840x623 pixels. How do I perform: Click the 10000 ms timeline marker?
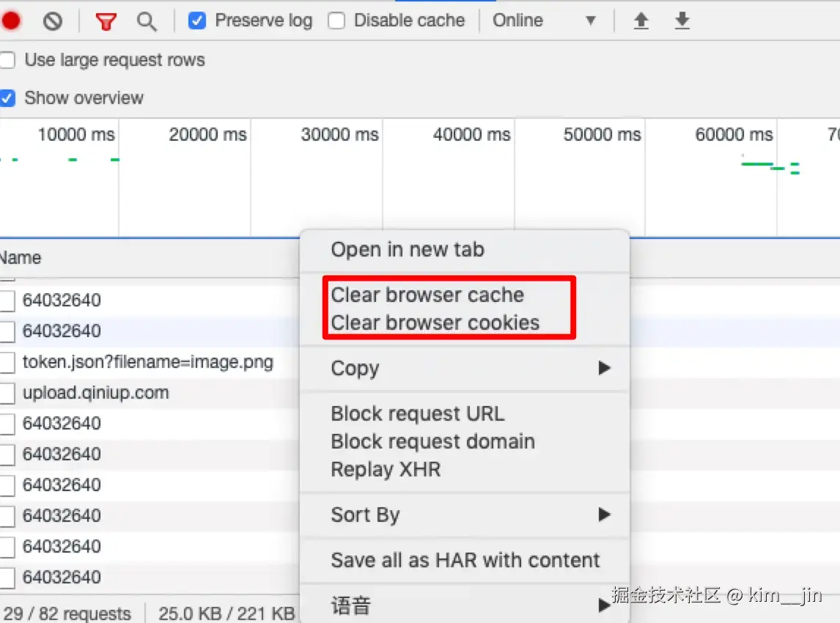[76, 134]
